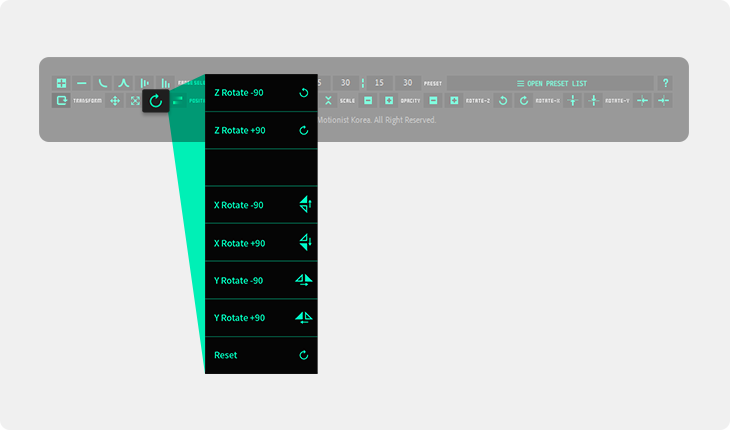Click the plus grid icon in toolbar
730x430 pixels.
coord(61,83)
